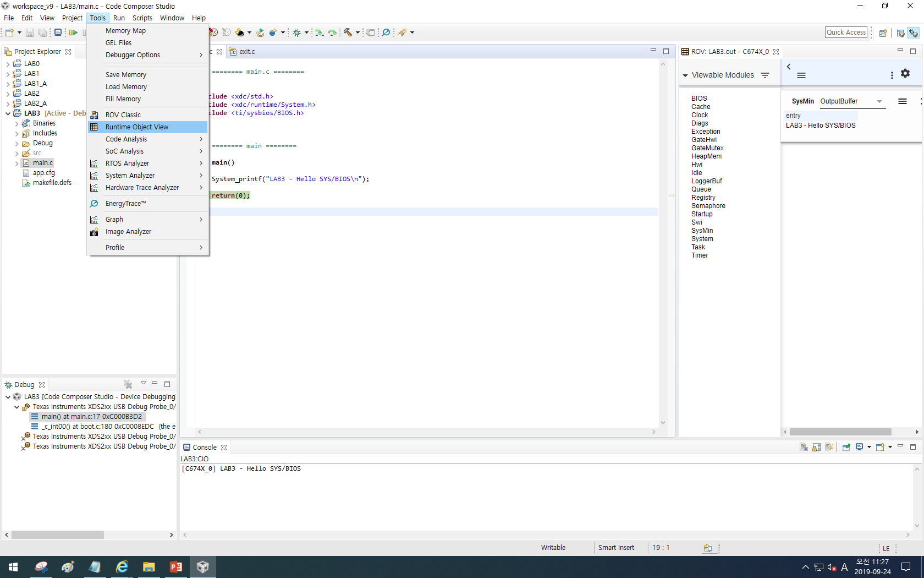The width and height of the screenshot is (924, 578).
Task: Click the CCS Debug perspective icon
Action: tap(914, 33)
